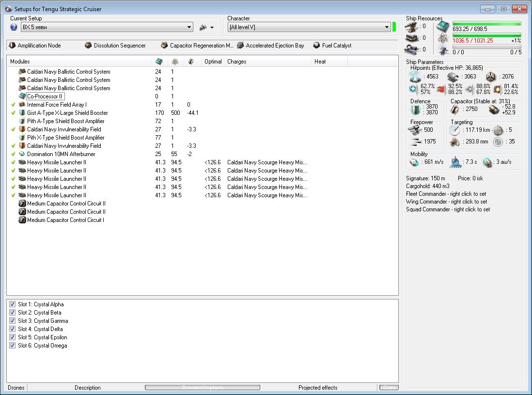Select the Pith A-Type Shield Boost Amplifier row
Screen dimensions: 532x395
coord(203,121)
